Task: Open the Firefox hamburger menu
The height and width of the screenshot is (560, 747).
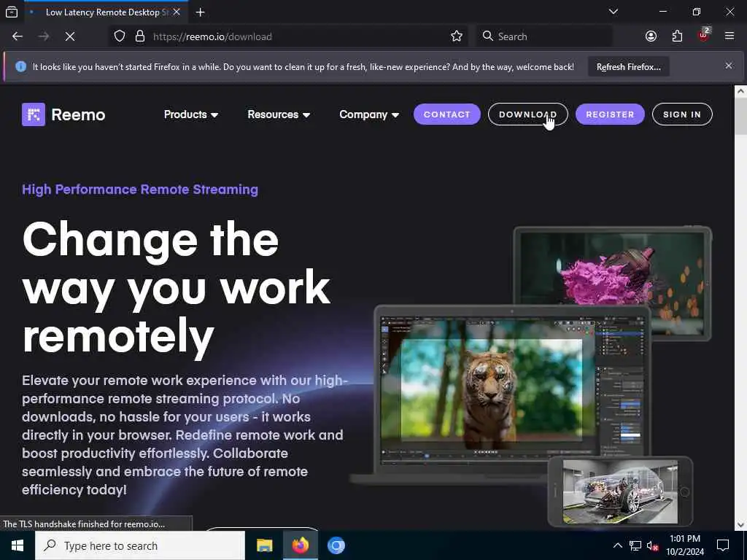Action: click(x=729, y=36)
